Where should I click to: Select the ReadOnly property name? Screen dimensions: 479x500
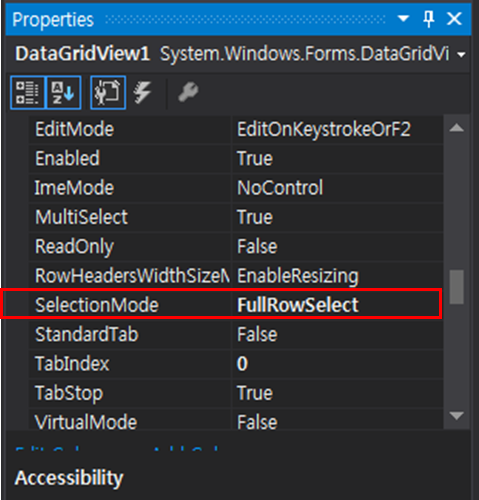[74, 247]
